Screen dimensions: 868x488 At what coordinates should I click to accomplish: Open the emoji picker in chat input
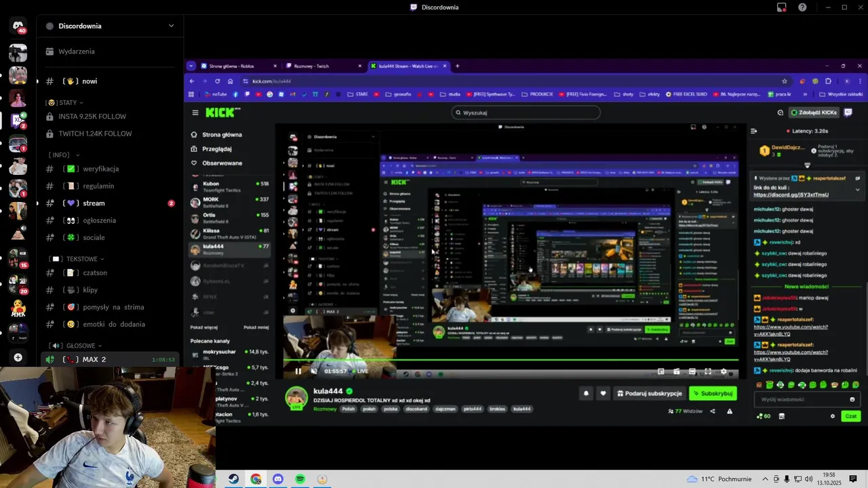(852, 399)
